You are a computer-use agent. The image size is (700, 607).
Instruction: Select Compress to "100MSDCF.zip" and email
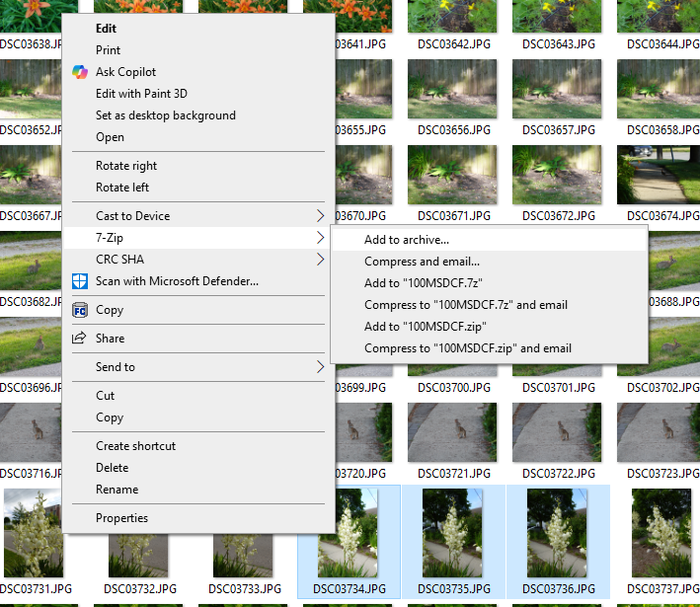490,348
